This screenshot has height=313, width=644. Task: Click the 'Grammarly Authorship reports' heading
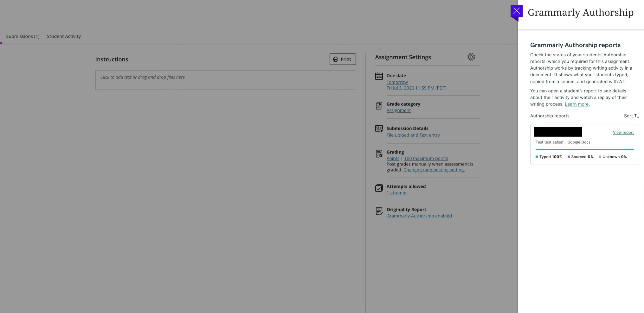click(x=576, y=45)
